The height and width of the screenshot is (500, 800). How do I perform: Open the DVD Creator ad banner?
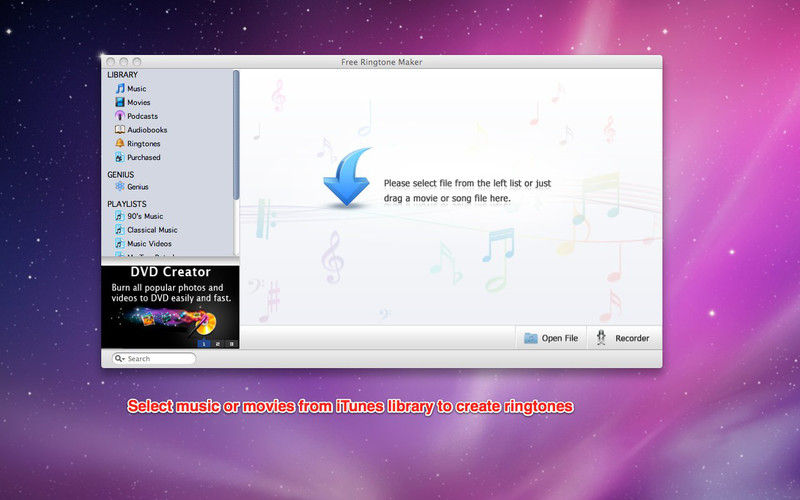[x=170, y=307]
